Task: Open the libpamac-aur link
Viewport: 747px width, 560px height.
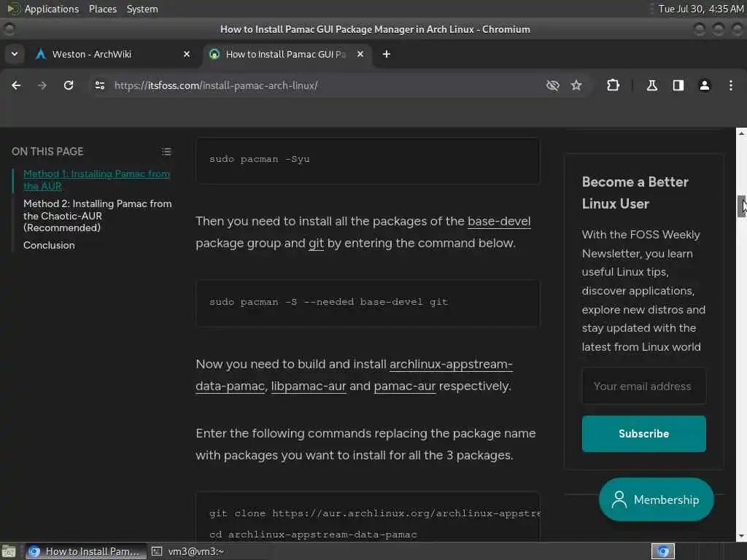Action: tap(309, 386)
